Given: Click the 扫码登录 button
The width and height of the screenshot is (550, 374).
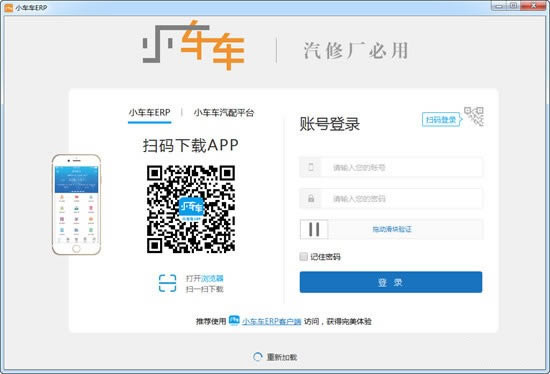Looking at the screenshot, I should (x=441, y=120).
